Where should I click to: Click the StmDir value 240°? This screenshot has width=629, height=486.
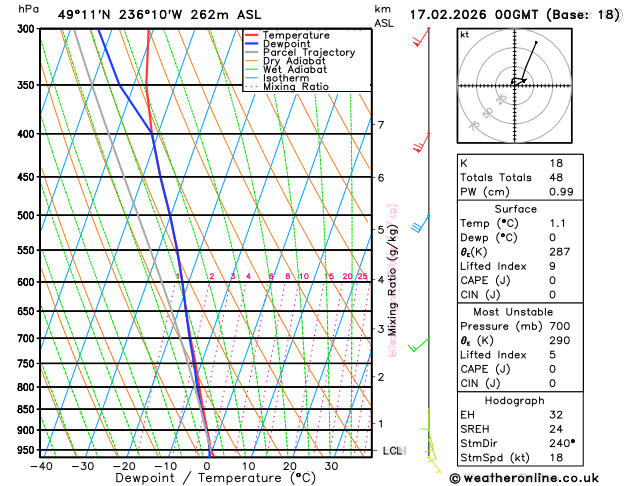562,443
